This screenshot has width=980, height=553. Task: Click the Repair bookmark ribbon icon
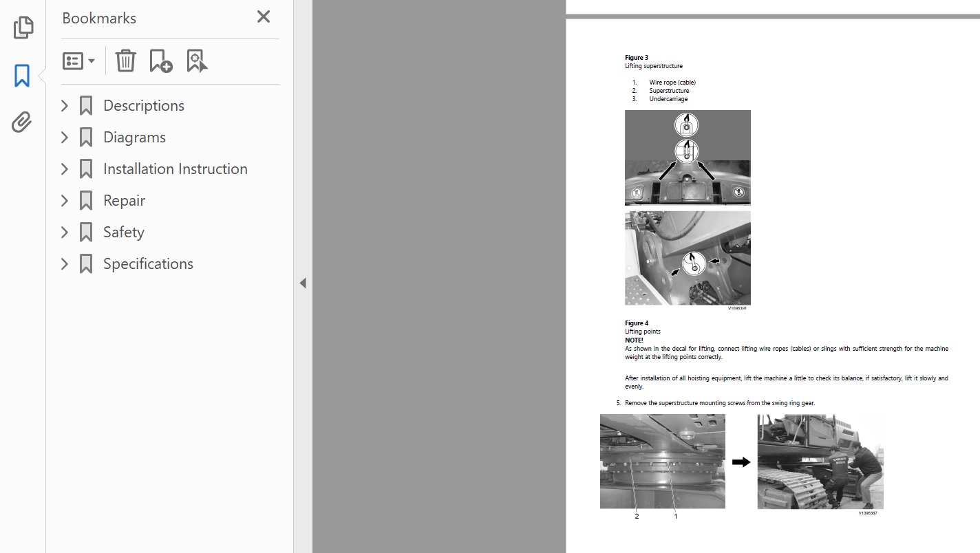click(x=86, y=201)
